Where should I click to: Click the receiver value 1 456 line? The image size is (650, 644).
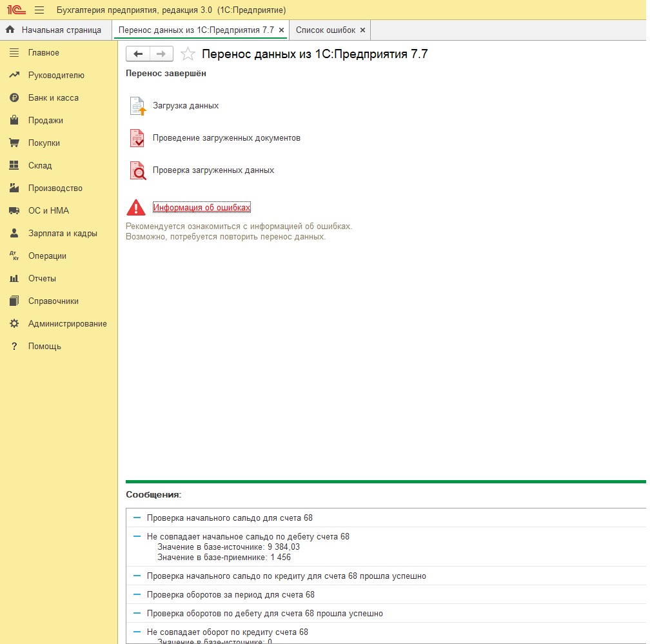click(x=224, y=558)
